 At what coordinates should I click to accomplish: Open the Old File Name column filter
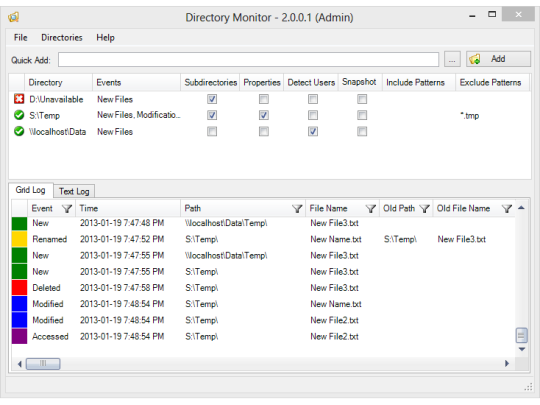tap(507, 208)
